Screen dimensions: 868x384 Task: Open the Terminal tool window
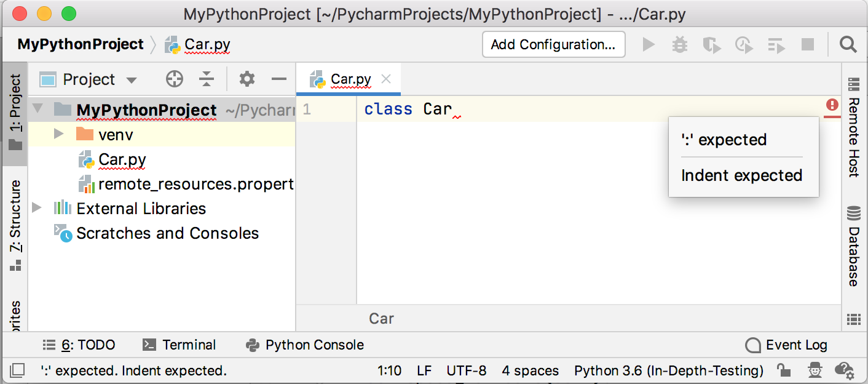(179, 345)
